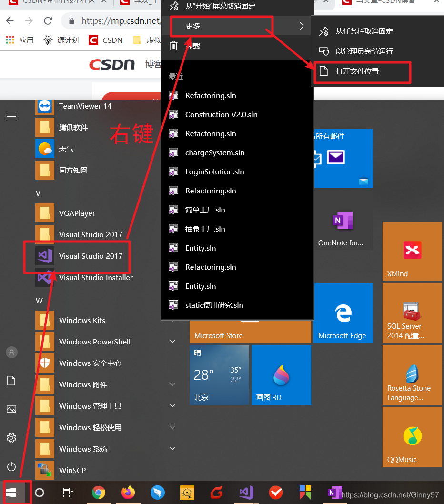
Task: Open Pictures icon in Start sidebar
Action: 11,409
